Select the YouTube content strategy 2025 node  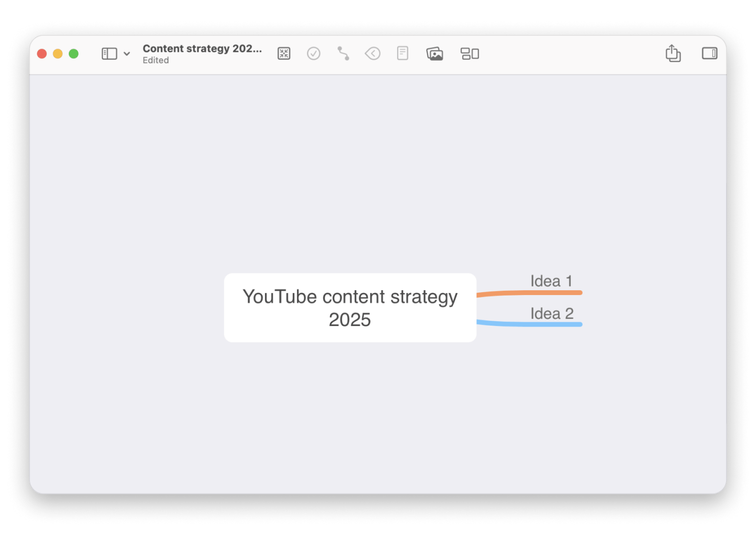pyautogui.click(x=350, y=308)
